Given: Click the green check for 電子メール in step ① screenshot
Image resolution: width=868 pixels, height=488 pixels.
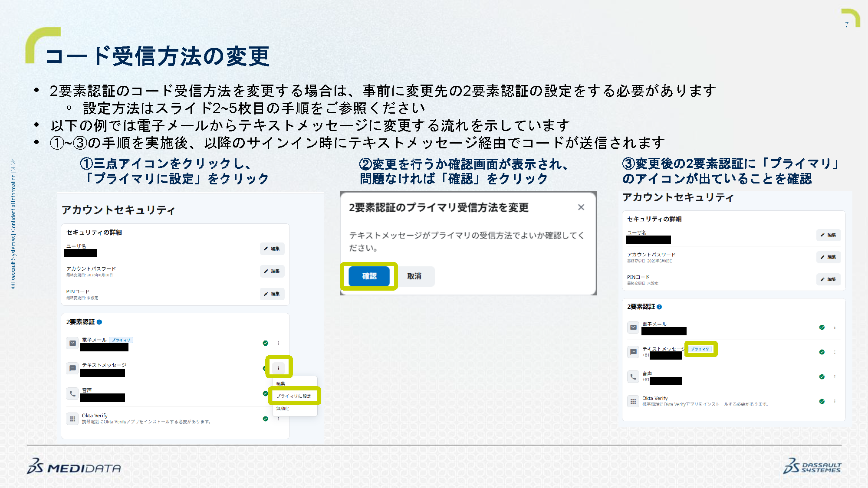Looking at the screenshot, I should (265, 343).
